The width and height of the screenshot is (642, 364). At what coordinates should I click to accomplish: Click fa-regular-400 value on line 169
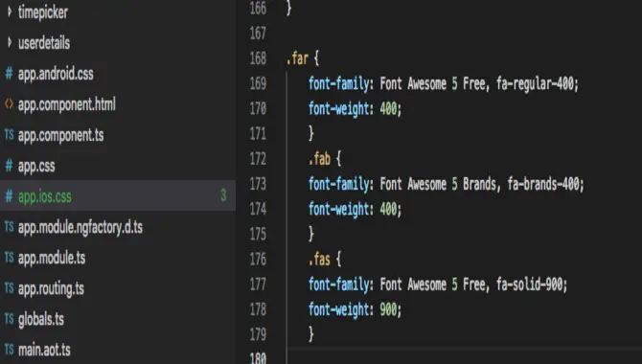(x=535, y=84)
